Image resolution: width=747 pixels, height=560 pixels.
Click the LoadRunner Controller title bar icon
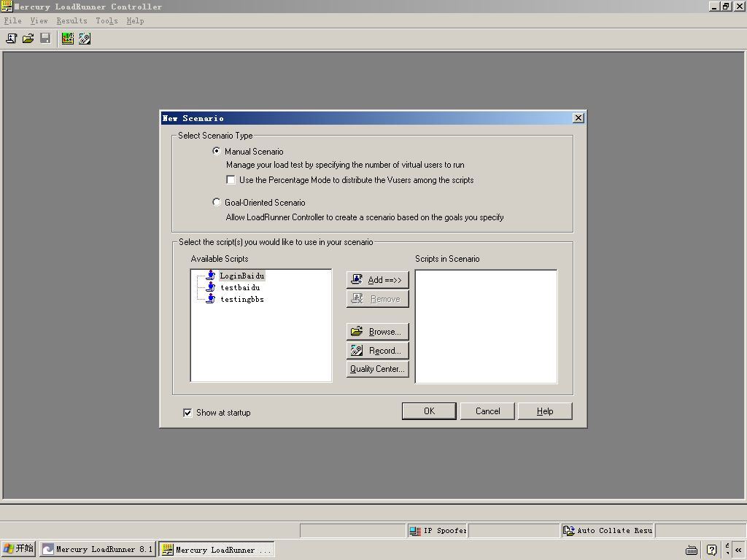pyautogui.click(x=7, y=6)
